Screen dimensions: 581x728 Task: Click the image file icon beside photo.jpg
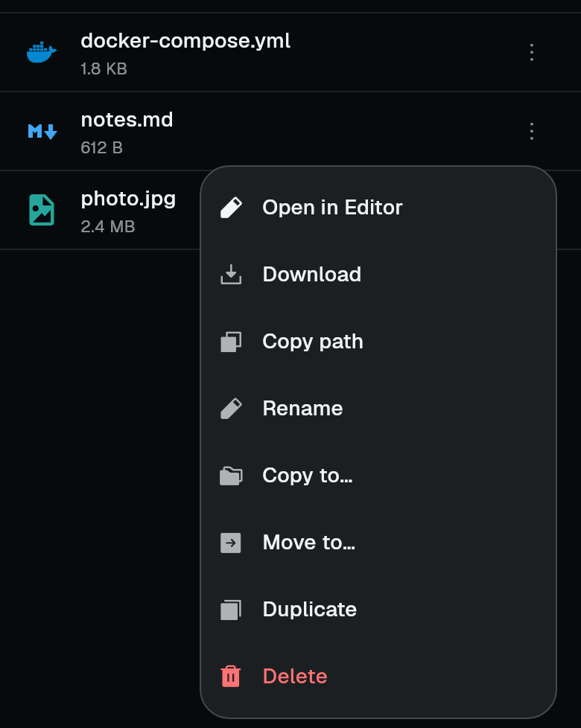42,210
